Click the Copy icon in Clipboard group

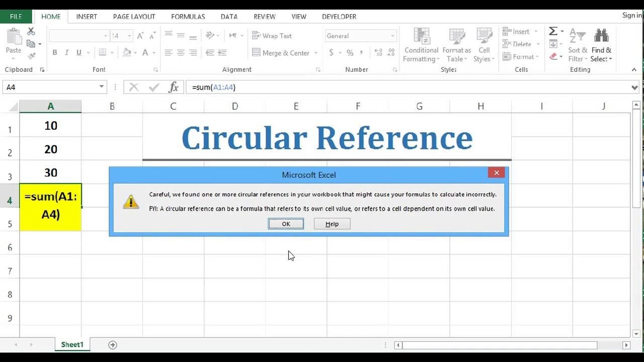31,44
